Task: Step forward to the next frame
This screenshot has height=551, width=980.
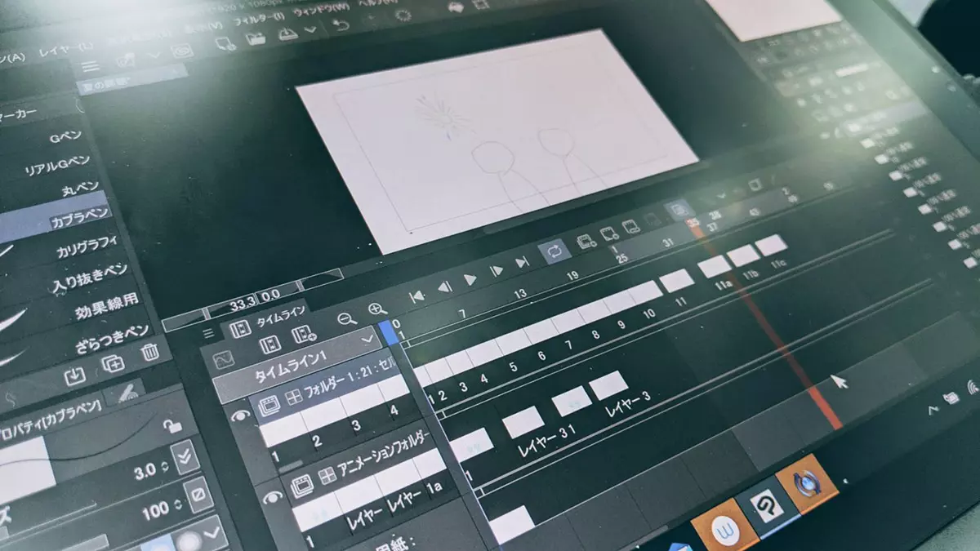Action: [497, 270]
